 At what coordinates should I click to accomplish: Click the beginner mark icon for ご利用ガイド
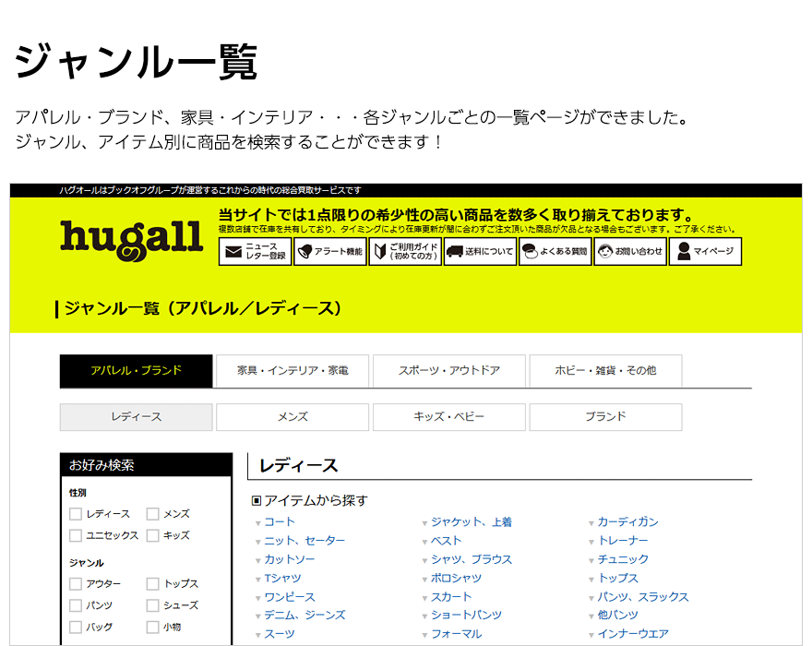[x=380, y=251]
